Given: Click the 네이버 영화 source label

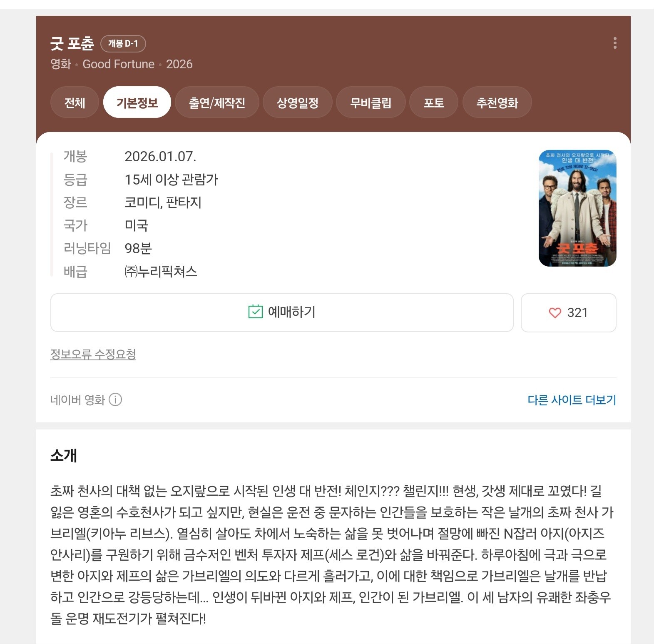Looking at the screenshot, I should click(77, 400).
